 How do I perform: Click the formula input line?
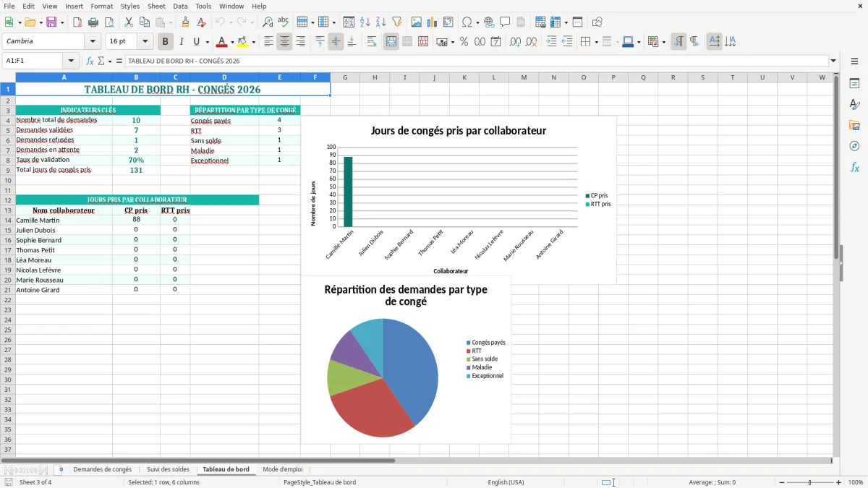[x=476, y=61]
